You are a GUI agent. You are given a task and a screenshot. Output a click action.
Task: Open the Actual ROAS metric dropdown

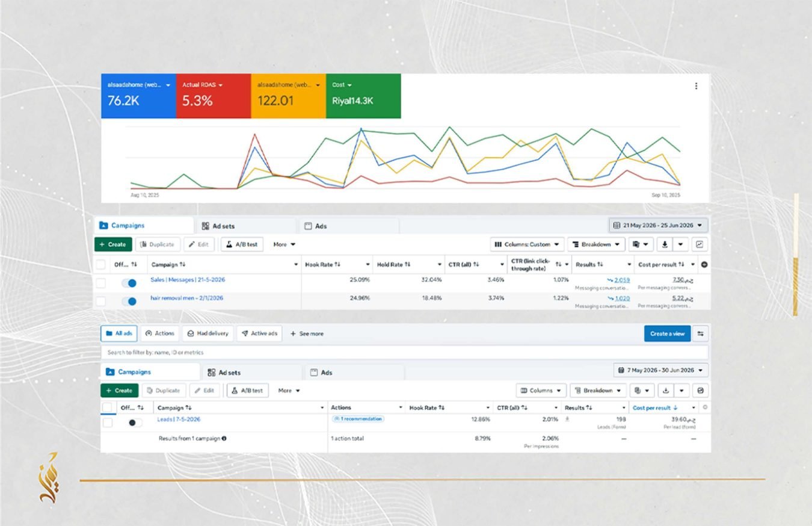pos(221,85)
